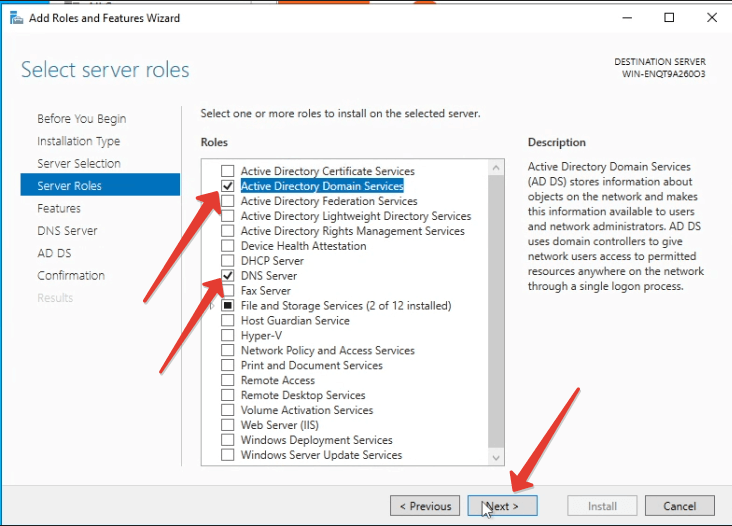The width and height of the screenshot is (732, 526).
Task: Enable Active Directory Federation Services checkbox
Action: point(227,201)
